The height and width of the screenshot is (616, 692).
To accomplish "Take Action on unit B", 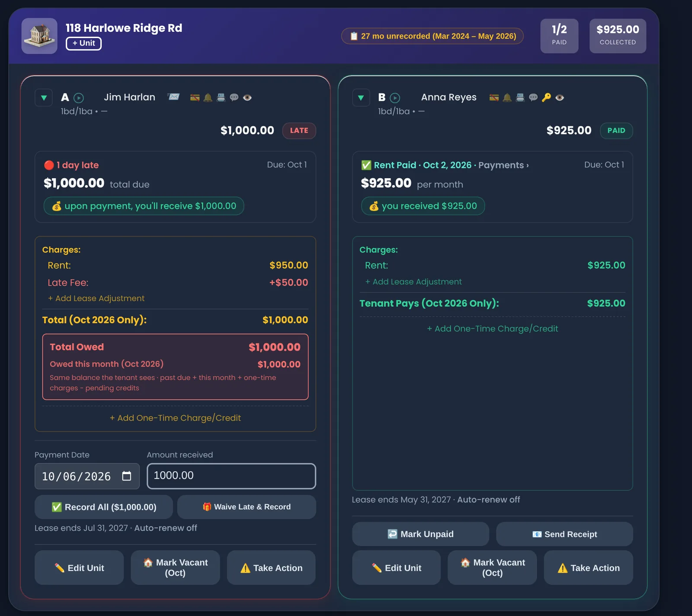I will pos(588,568).
